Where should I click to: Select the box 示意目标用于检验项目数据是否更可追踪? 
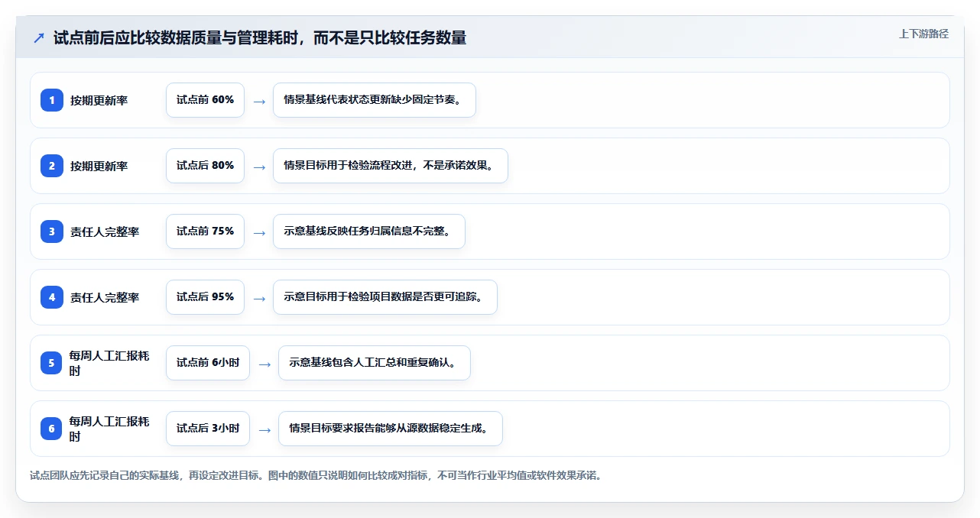385,297
